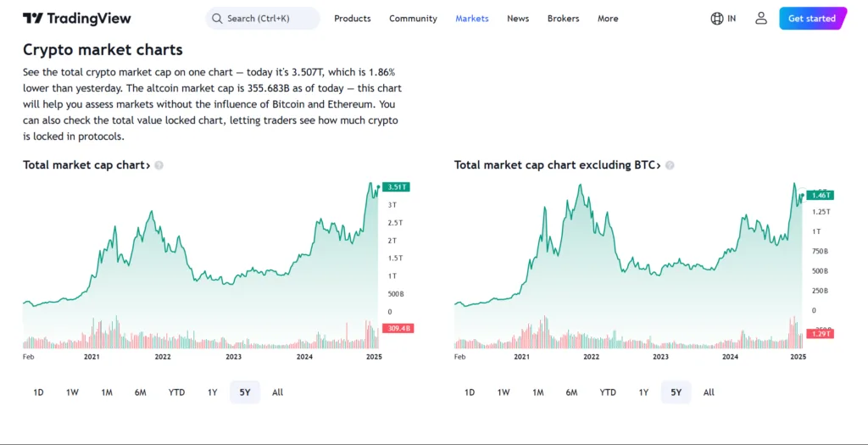Select 1M range on excluding BTC chart
Image resolution: width=868 pixels, height=445 pixels.
537,392
